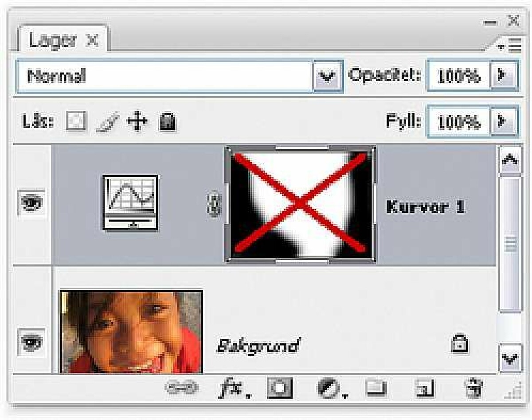Image resolution: width=532 pixels, height=420 pixels.
Task: Click the Curves adjustment thumbnail icon
Action: tap(130, 202)
